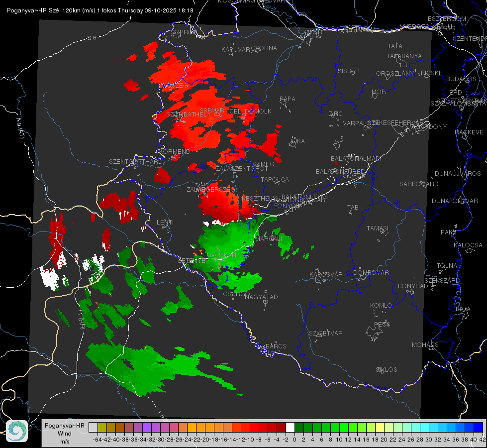Image resolution: width=487 pixels, height=448 pixels.
Task: Click the BICSKE city label
Action: point(431,73)
